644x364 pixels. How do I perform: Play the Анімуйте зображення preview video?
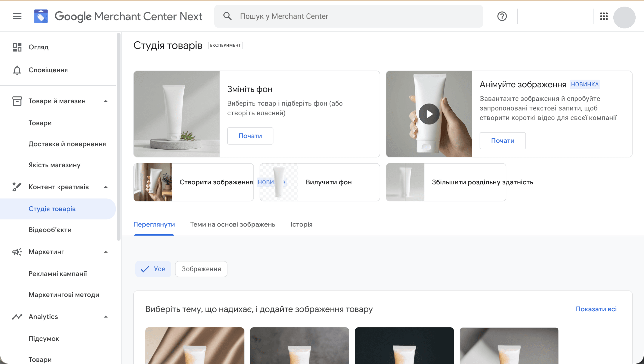click(x=429, y=114)
